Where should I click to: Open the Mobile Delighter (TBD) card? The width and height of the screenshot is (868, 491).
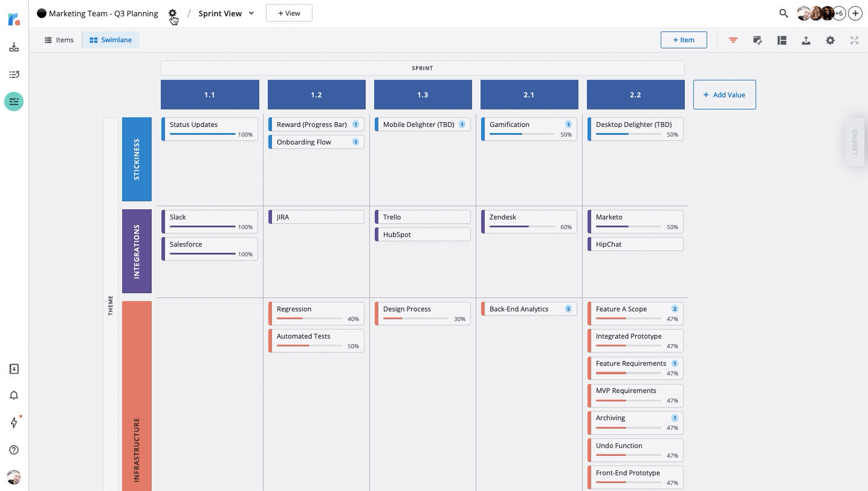[x=423, y=125]
